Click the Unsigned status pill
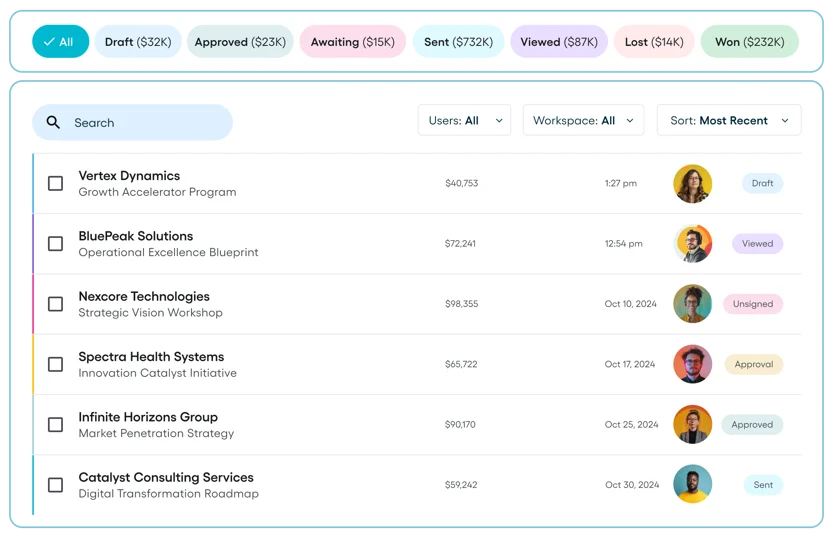The width and height of the screenshot is (833, 538). [753, 304]
